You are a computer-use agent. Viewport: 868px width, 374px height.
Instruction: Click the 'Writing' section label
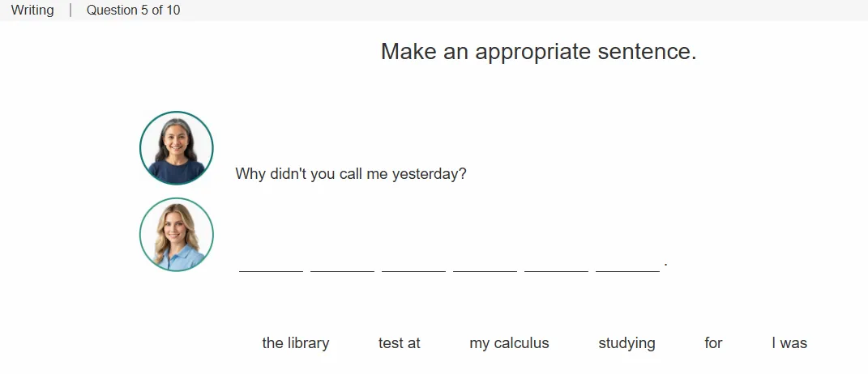[x=32, y=10]
